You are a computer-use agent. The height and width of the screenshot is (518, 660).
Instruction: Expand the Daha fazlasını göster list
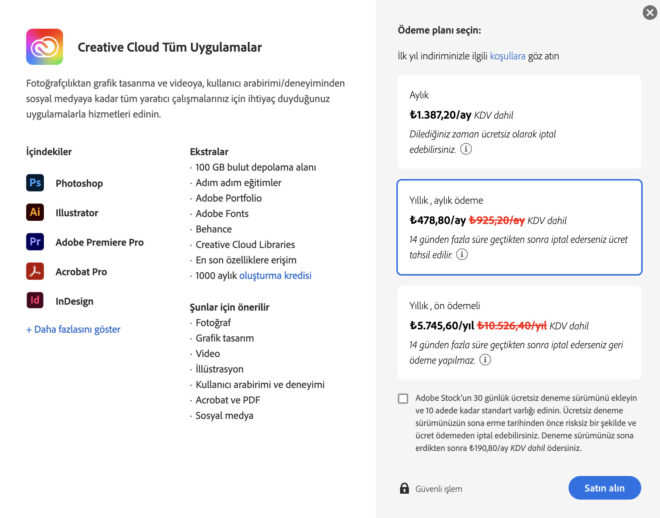tap(73, 329)
